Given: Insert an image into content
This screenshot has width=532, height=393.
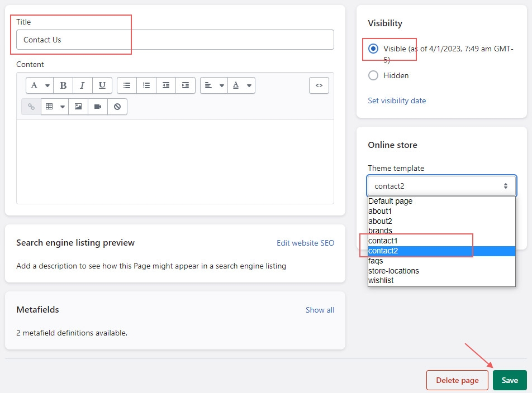Looking at the screenshot, I should point(78,107).
